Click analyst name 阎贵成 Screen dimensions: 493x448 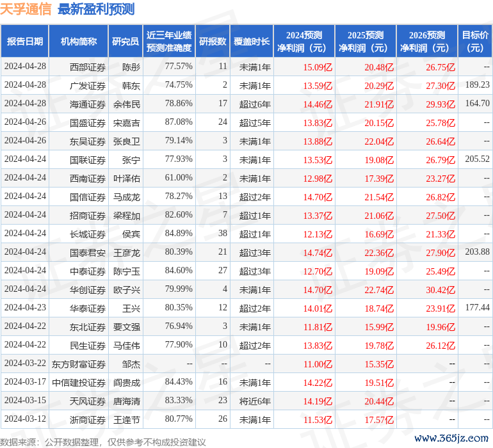click(x=127, y=383)
